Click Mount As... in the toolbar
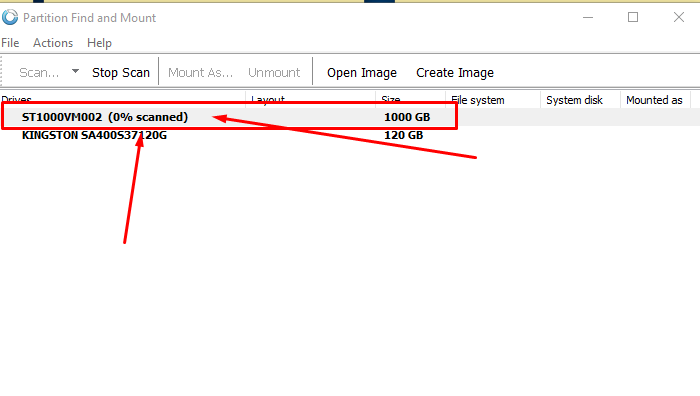This screenshot has height=396, width=700. [200, 72]
